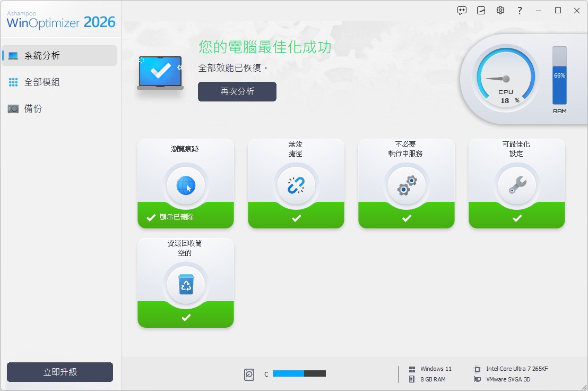Click the VMware SVGA 3D text
This screenshot has height=391, width=588.
pos(508,379)
